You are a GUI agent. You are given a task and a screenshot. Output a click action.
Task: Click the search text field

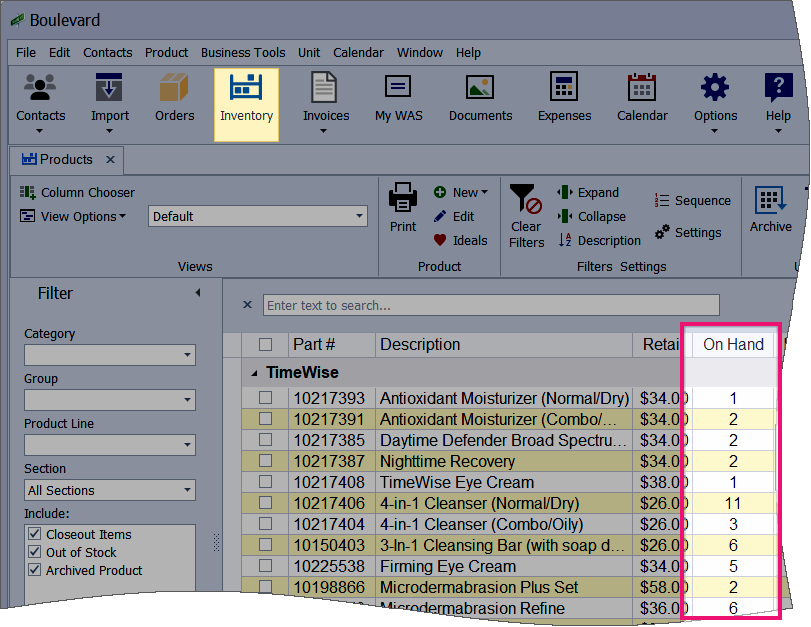click(x=491, y=305)
